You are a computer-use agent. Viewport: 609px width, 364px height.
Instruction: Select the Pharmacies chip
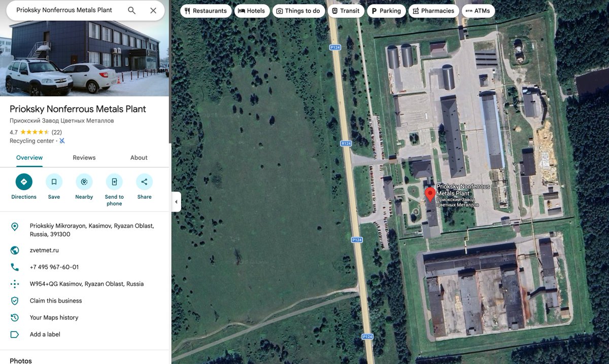[433, 11]
